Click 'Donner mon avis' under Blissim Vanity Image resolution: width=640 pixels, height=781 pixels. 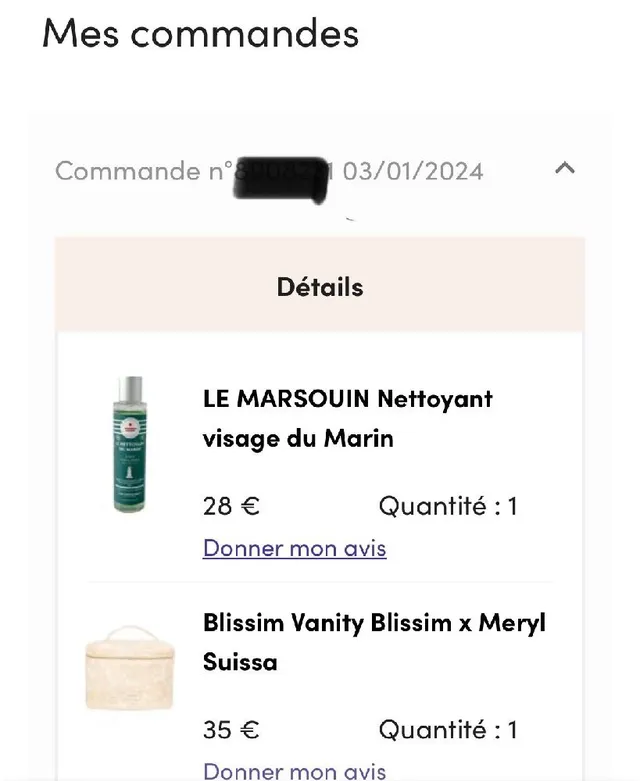click(x=294, y=771)
